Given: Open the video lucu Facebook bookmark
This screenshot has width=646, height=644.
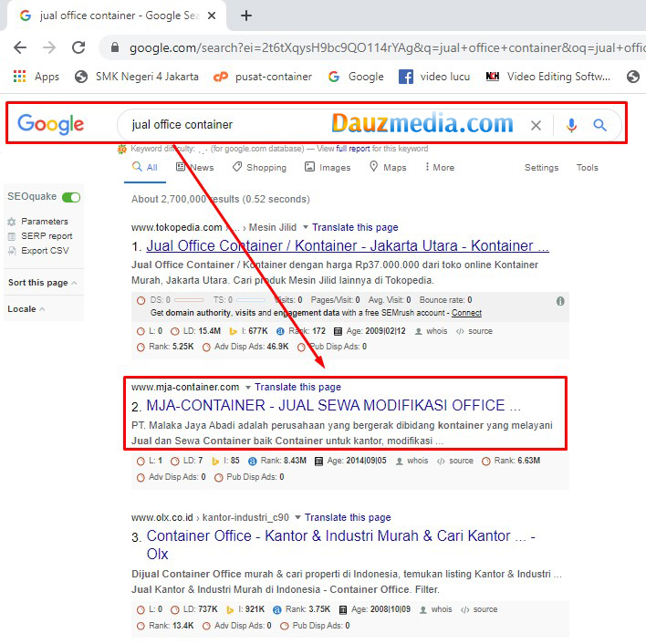Looking at the screenshot, I should pyautogui.click(x=434, y=77).
